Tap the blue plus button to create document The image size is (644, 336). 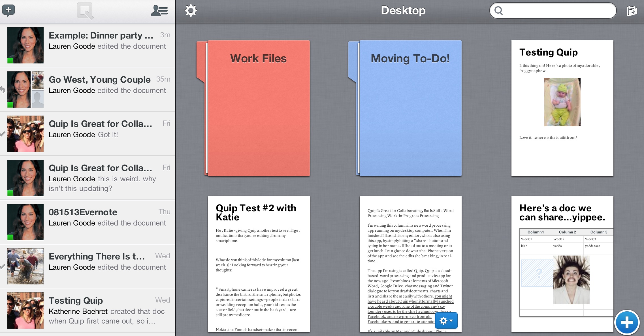[628, 322]
